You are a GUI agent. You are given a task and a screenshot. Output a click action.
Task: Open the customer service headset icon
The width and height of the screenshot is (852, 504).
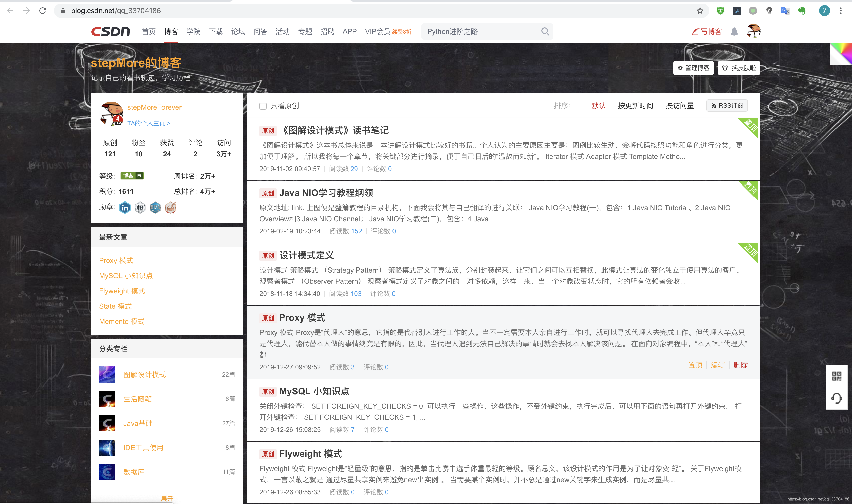(x=836, y=398)
